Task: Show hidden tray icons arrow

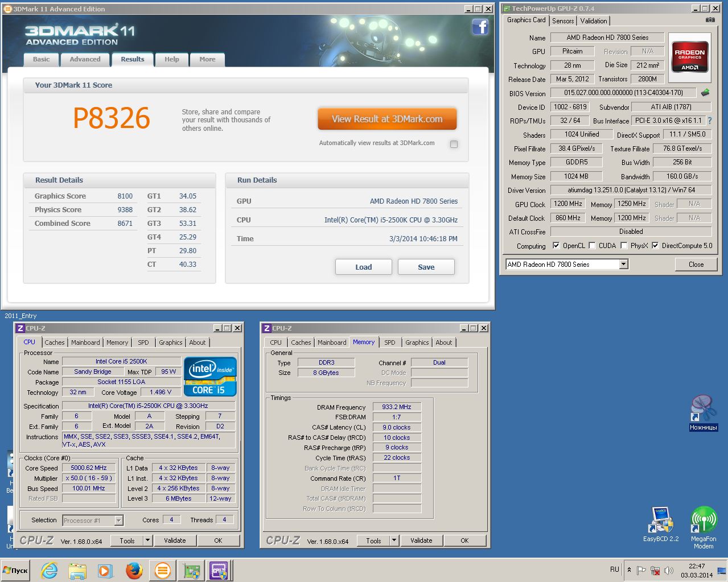Action: tap(629, 569)
